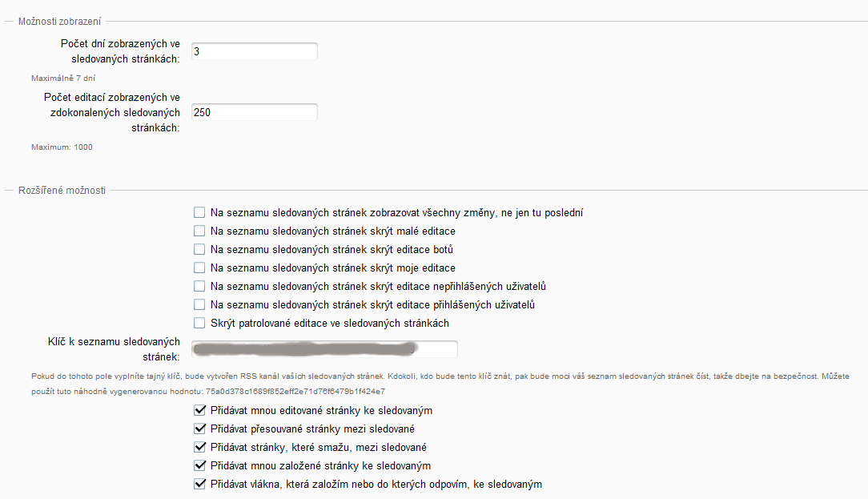868x499 pixels.
Task: Click the 'Rozšířené možnosti' section heading
Action: click(x=62, y=191)
